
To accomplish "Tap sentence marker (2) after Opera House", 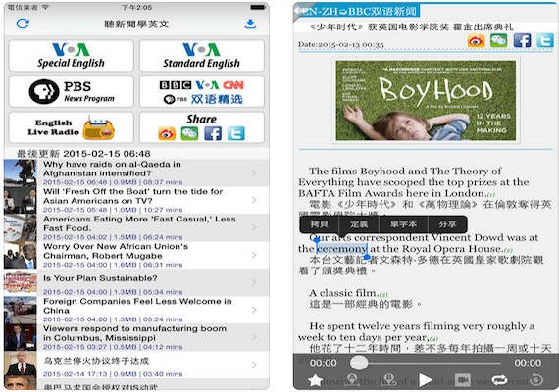I will point(508,250).
